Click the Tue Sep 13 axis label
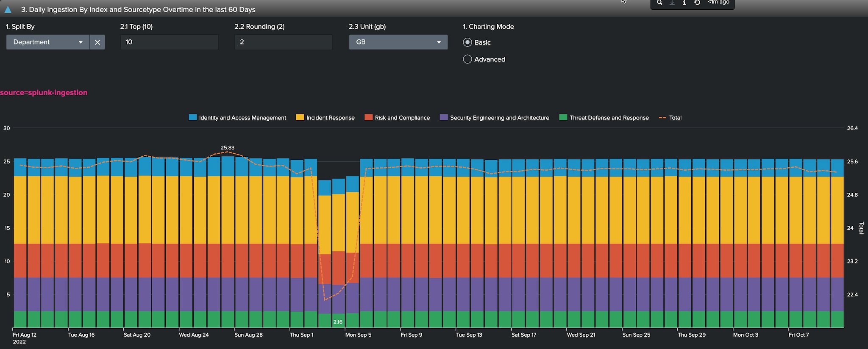868x349 pixels. [469, 335]
